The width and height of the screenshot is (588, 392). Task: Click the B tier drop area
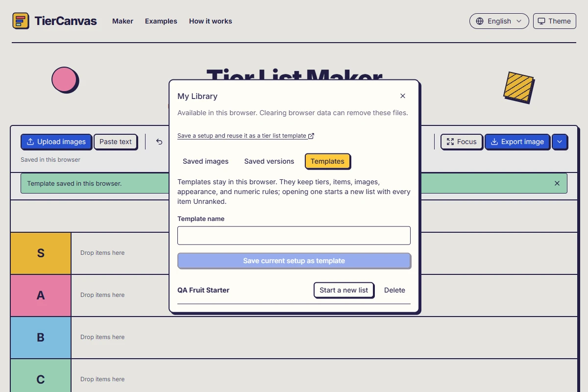tap(324, 338)
